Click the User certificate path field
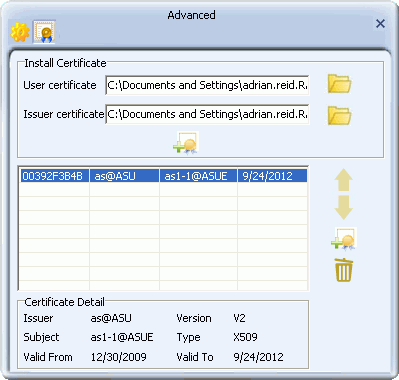399x380 pixels. (207, 85)
